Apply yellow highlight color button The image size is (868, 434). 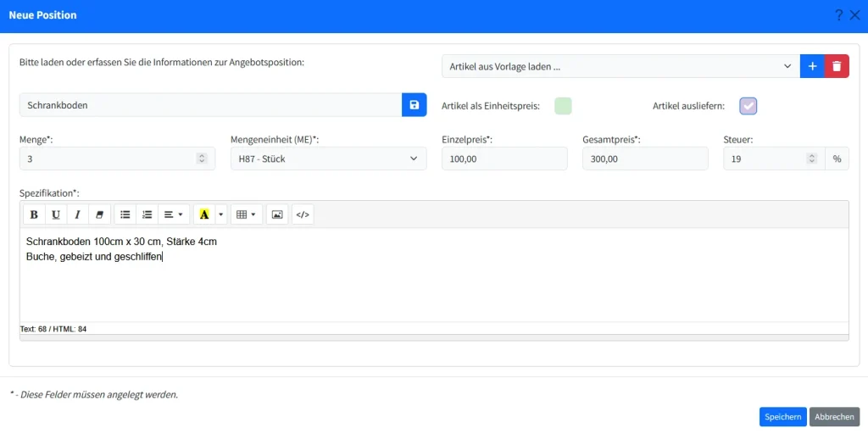[x=204, y=214]
